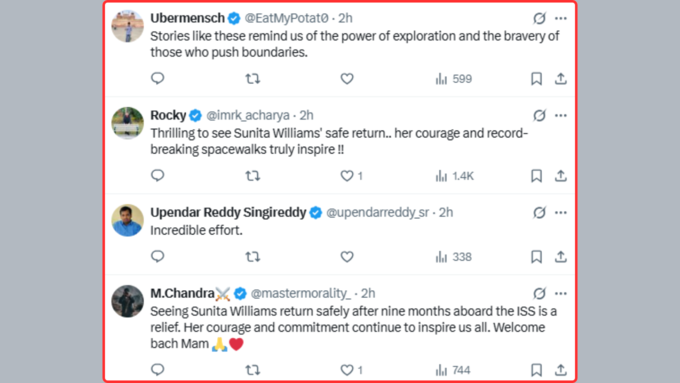
Task: View analytics showing 599 views
Action: tap(454, 79)
